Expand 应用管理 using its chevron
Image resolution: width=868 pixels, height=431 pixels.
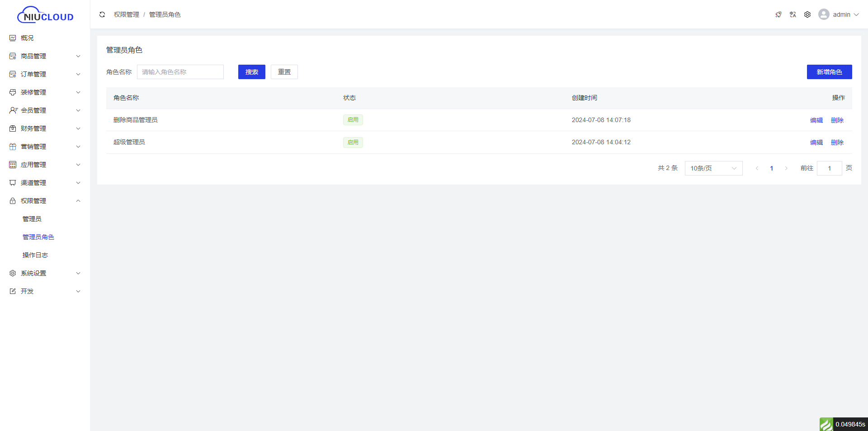(x=78, y=165)
